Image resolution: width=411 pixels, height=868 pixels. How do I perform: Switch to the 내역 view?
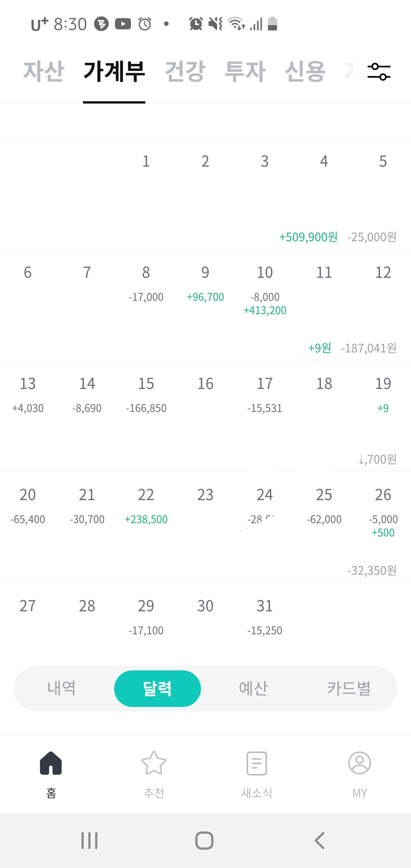pyautogui.click(x=62, y=688)
